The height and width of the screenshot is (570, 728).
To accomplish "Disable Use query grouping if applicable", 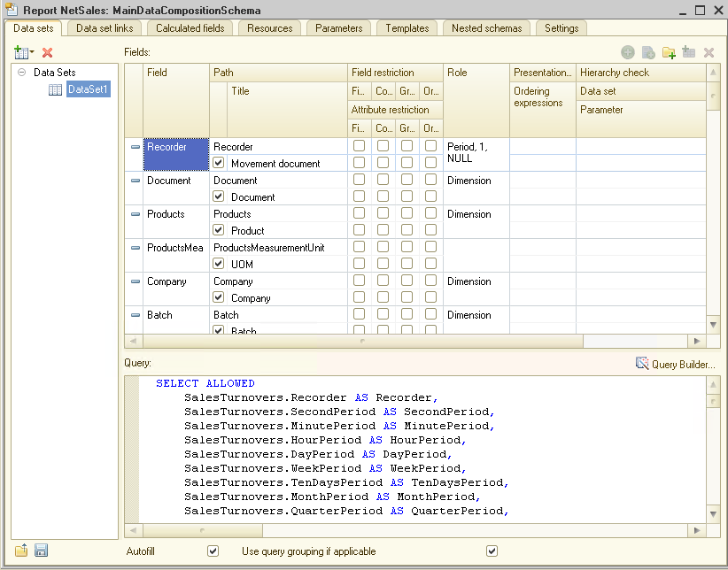I will [x=492, y=551].
